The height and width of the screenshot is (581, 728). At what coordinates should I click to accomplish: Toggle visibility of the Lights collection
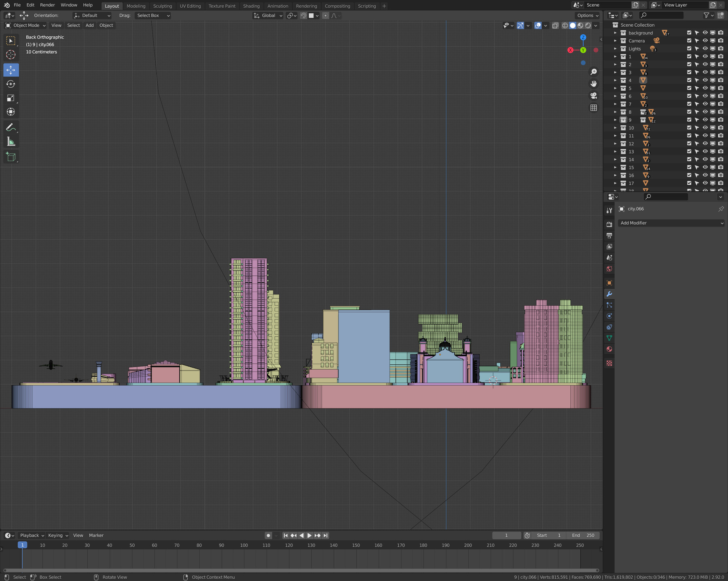[x=705, y=49]
